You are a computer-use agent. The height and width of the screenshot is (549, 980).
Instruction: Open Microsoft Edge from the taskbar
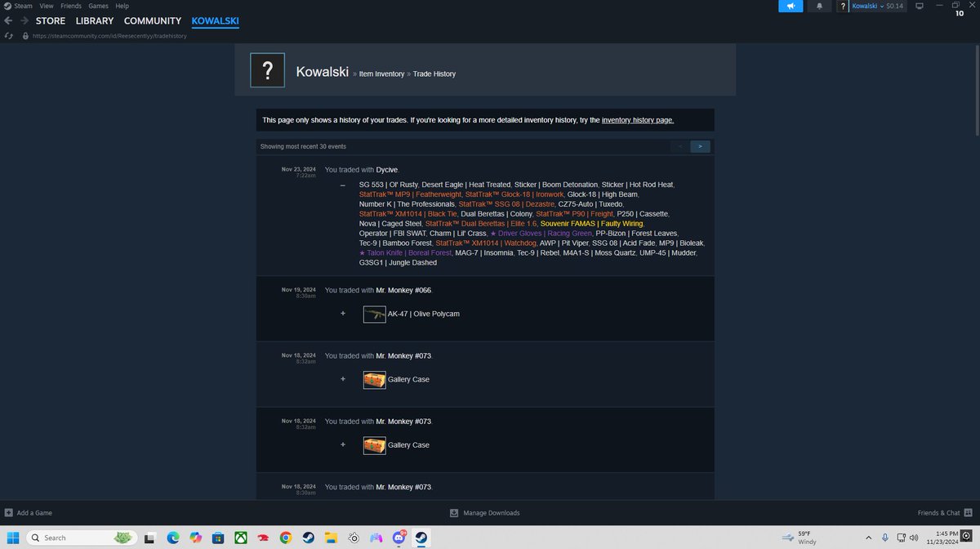(x=173, y=538)
